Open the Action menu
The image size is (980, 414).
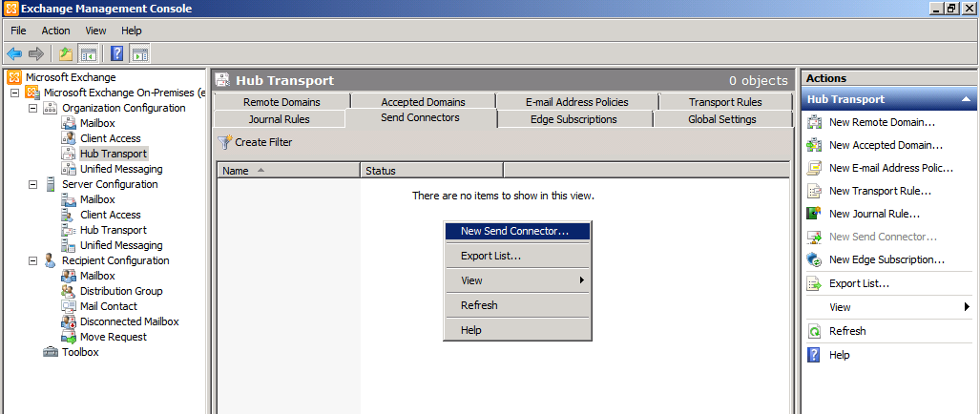55,31
